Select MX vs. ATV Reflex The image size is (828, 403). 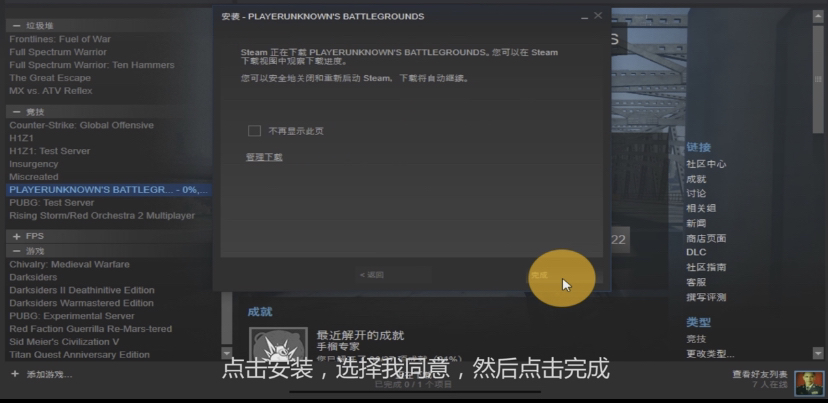click(51, 91)
